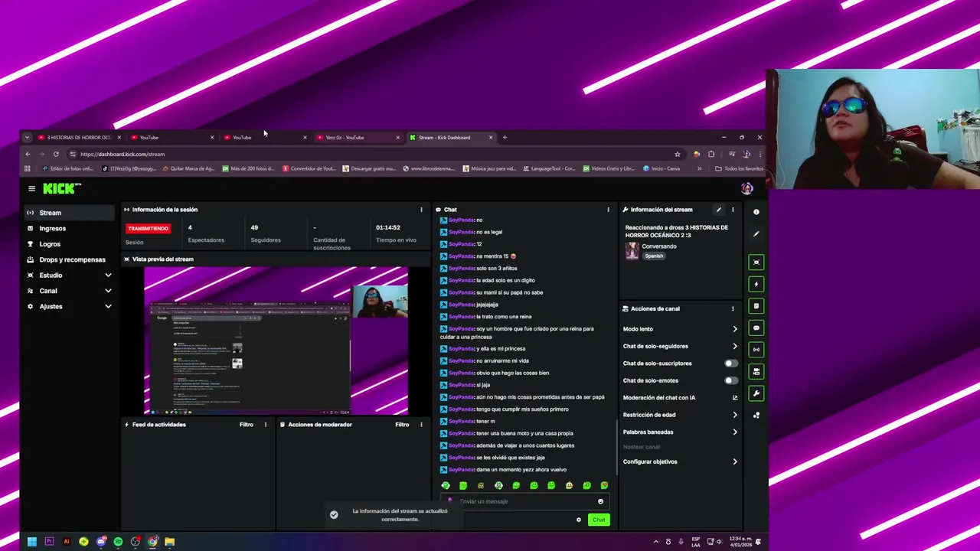Show more bookmarks with double chevron
The width and height of the screenshot is (980, 551).
click(699, 168)
